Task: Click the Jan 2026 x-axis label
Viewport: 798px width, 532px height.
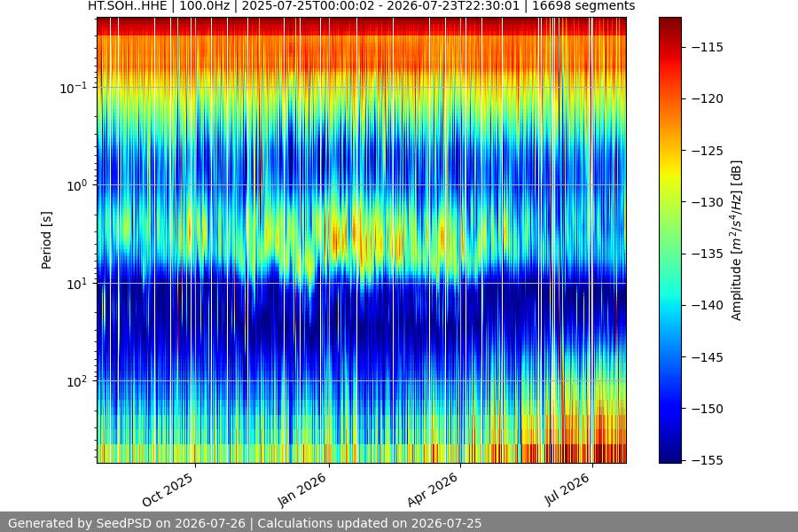Action: coord(301,489)
